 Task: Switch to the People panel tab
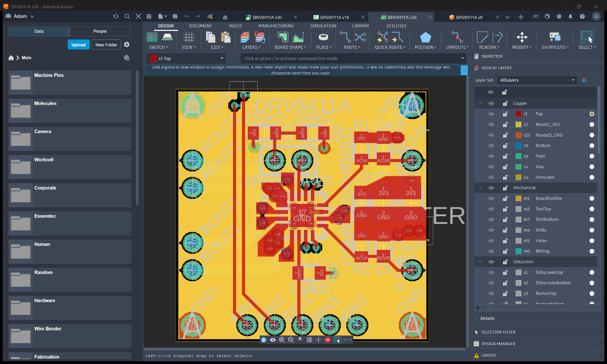point(100,31)
